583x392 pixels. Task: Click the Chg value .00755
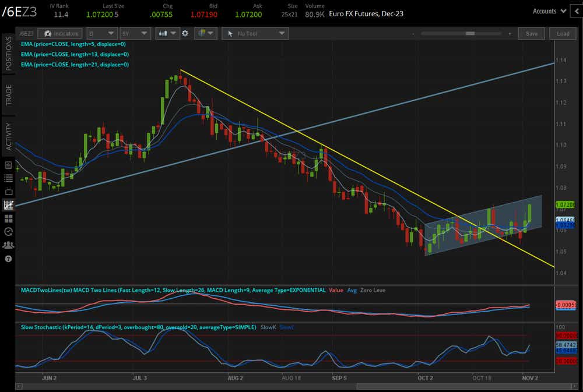coord(161,15)
